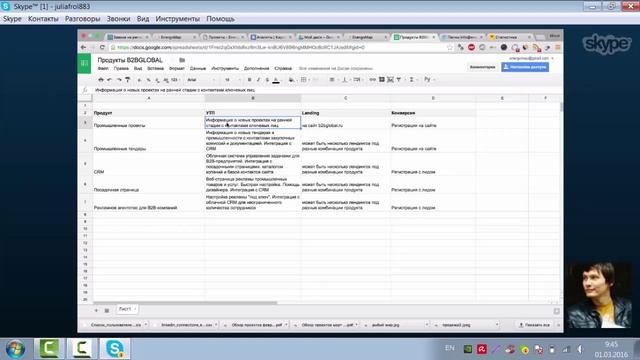
Task: Apply italic formatting in Sheets toolbar
Action: tap(258, 80)
